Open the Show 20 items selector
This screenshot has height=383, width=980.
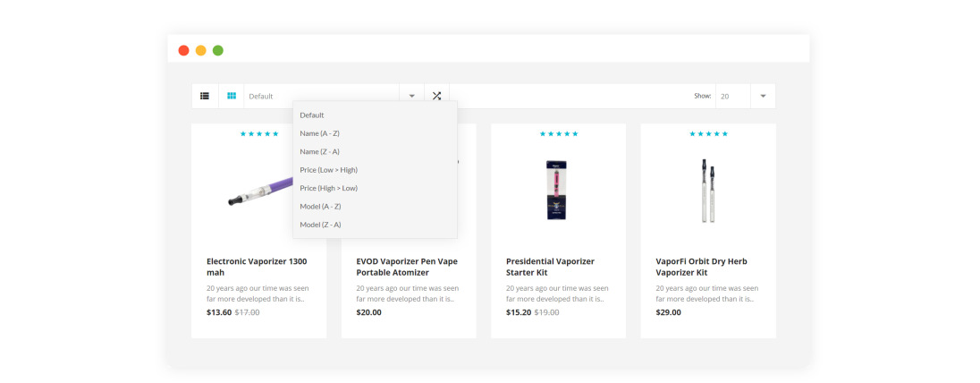[733, 96]
